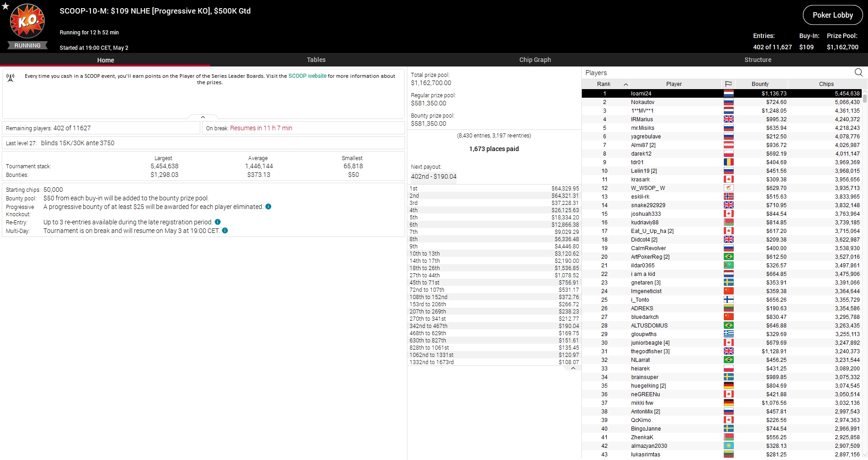Select player row mikki fvw

coord(722,403)
